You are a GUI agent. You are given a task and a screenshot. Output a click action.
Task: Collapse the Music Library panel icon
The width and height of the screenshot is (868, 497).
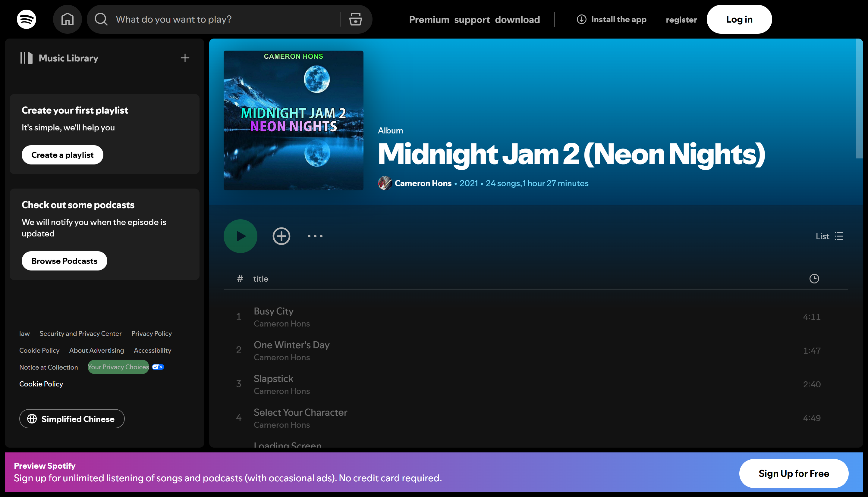click(x=26, y=58)
